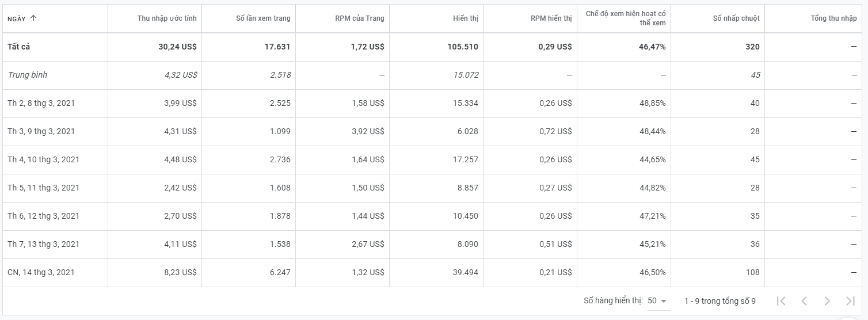Open the rows-per-page dropdown showing 50
Viewport: 868px width, 320px height.
[657, 301]
